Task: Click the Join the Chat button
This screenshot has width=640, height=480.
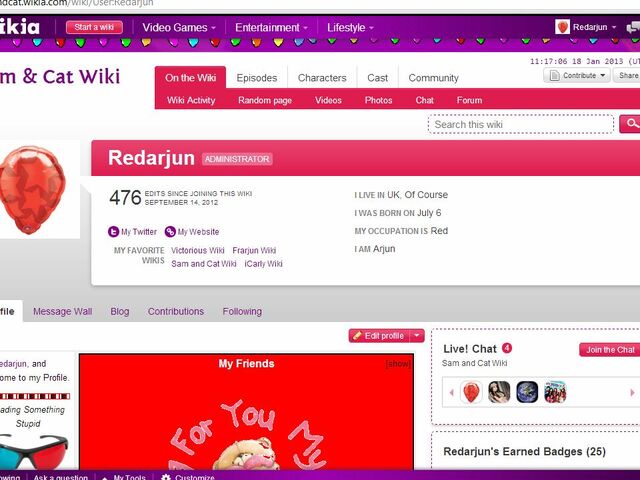Action: coord(610,350)
